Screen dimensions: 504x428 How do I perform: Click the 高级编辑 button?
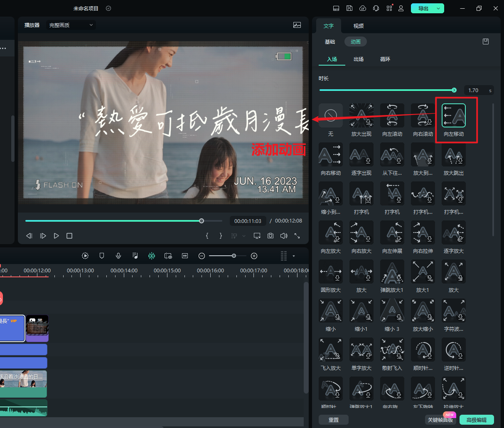point(477,420)
